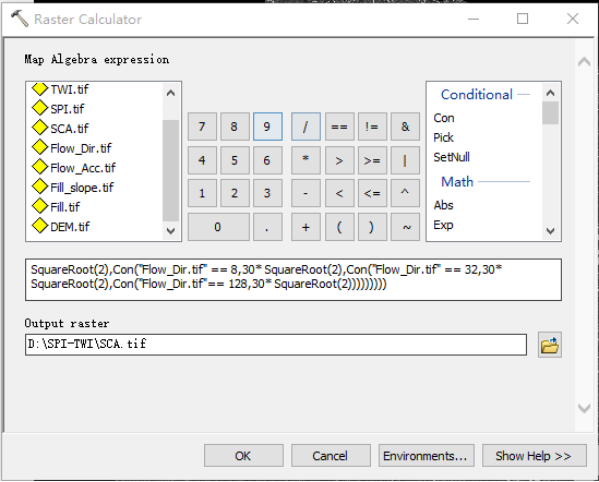Select the DEM.tif layer
Image resolution: width=599 pixels, height=482 pixels.
tap(70, 226)
